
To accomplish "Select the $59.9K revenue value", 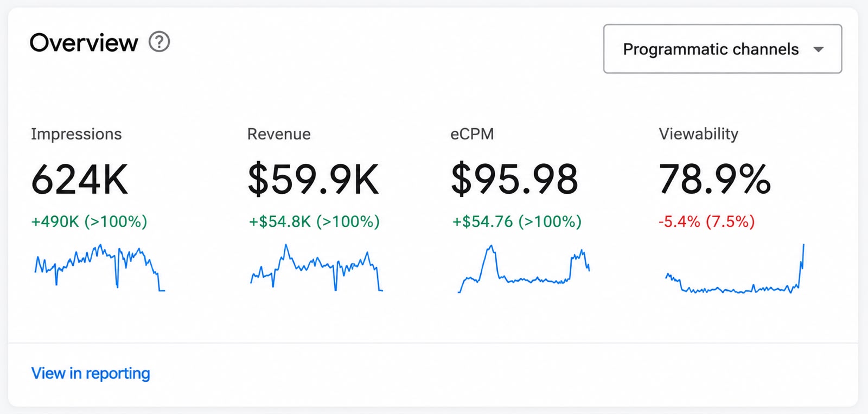I will pyautogui.click(x=313, y=180).
